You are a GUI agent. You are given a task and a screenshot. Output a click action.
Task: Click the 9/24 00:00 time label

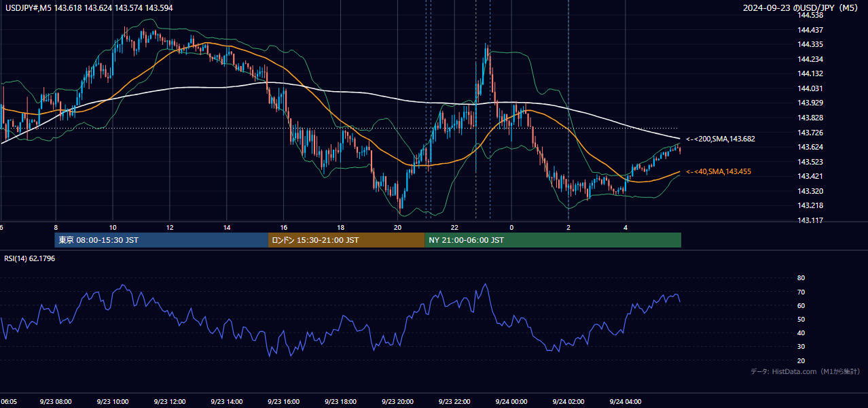511,402
